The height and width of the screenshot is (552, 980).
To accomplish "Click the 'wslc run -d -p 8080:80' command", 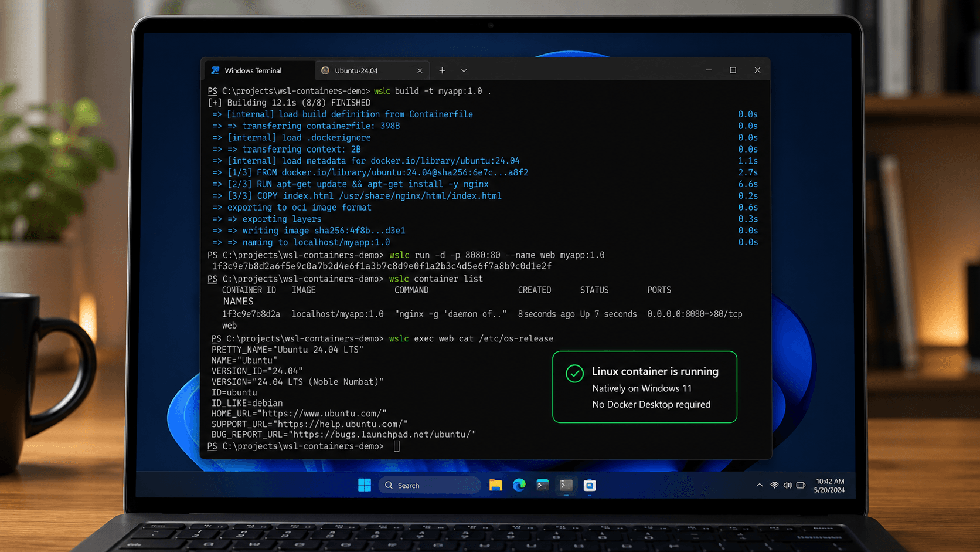I will coord(497,255).
